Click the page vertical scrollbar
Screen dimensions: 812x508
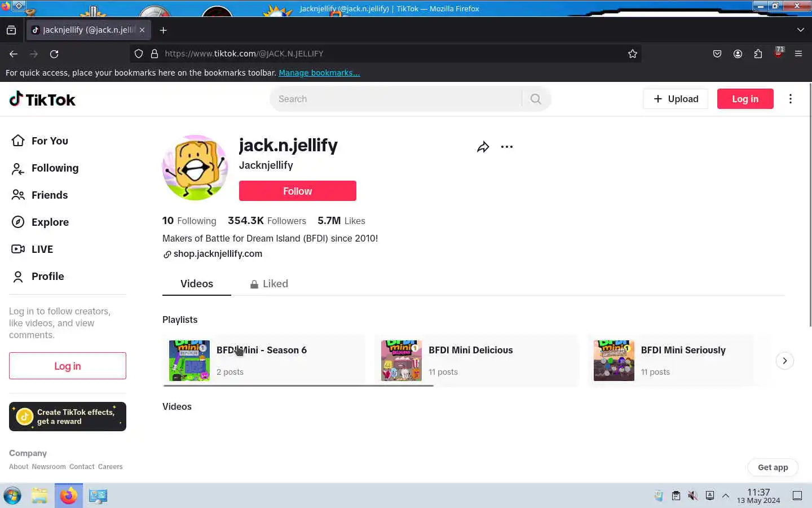click(x=810, y=205)
